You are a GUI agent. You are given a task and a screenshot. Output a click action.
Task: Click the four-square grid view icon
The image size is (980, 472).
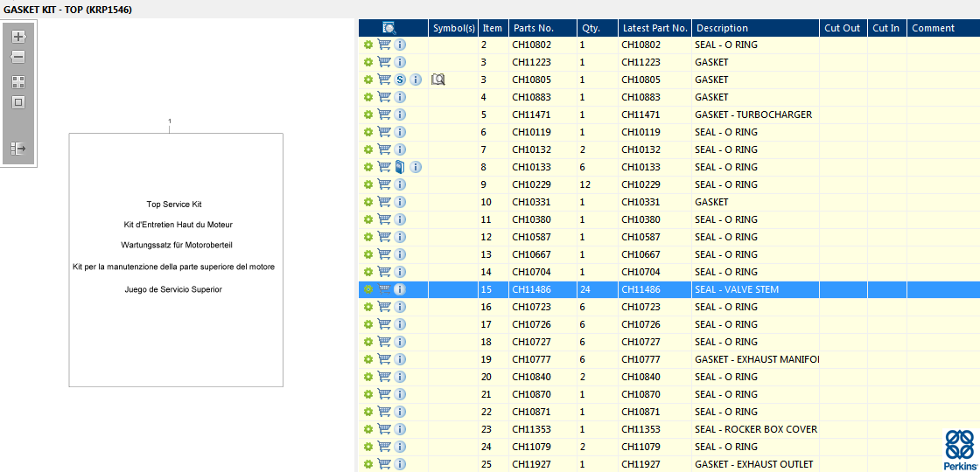pyautogui.click(x=17, y=81)
